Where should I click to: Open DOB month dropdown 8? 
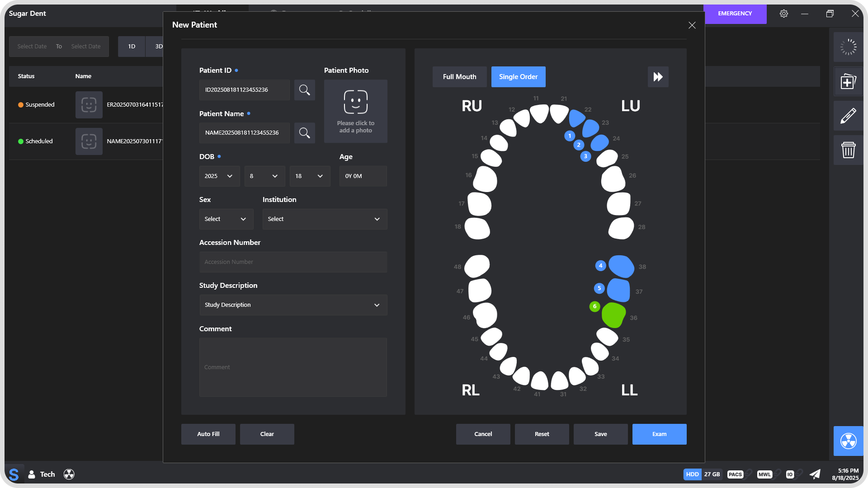click(x=264, y=176)
